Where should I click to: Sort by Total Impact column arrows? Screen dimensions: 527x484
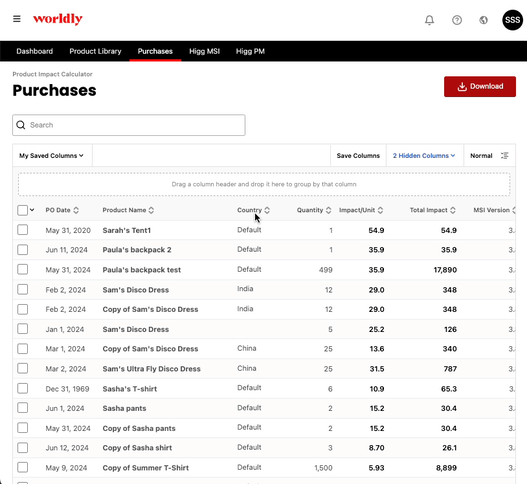453,210
